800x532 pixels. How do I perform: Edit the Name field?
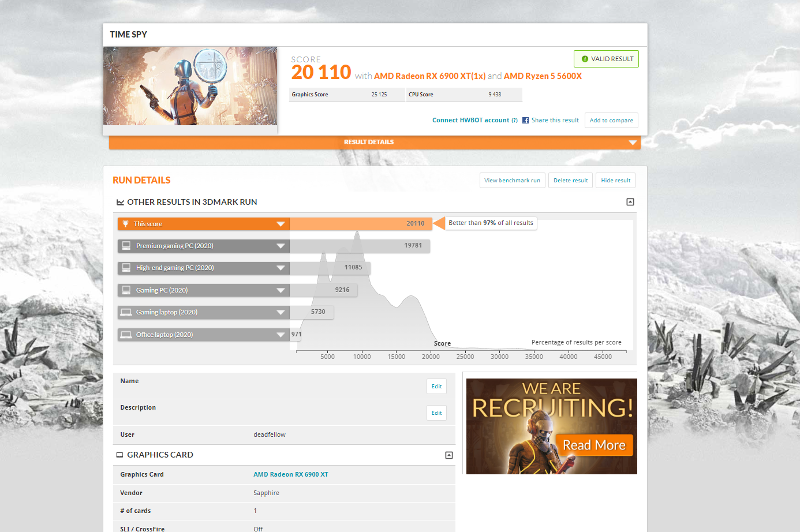click(436, 387)
